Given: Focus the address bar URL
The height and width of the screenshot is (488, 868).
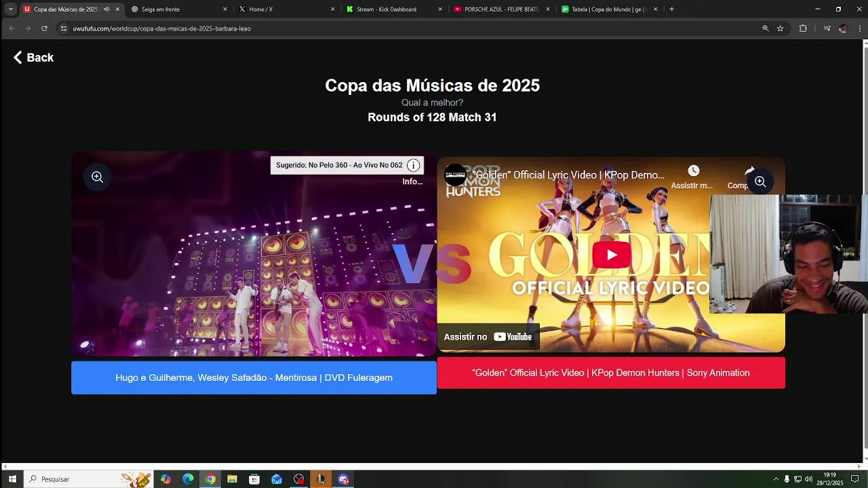Looking at the screenshot, I should point(162,28).
